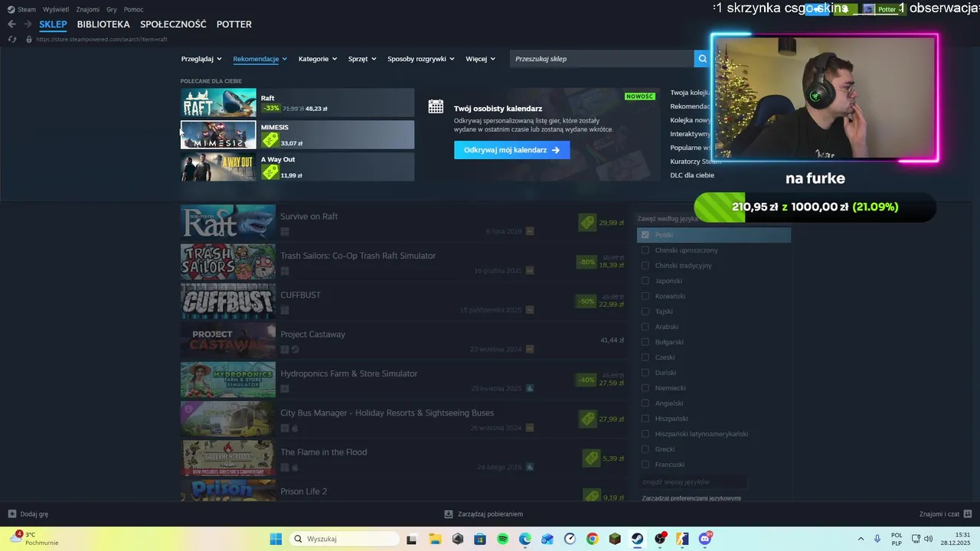Image resolution: width=980 pixels, height=551 pixels.
Task: Click the microphone icon in system tray
Action: [877, 539]
